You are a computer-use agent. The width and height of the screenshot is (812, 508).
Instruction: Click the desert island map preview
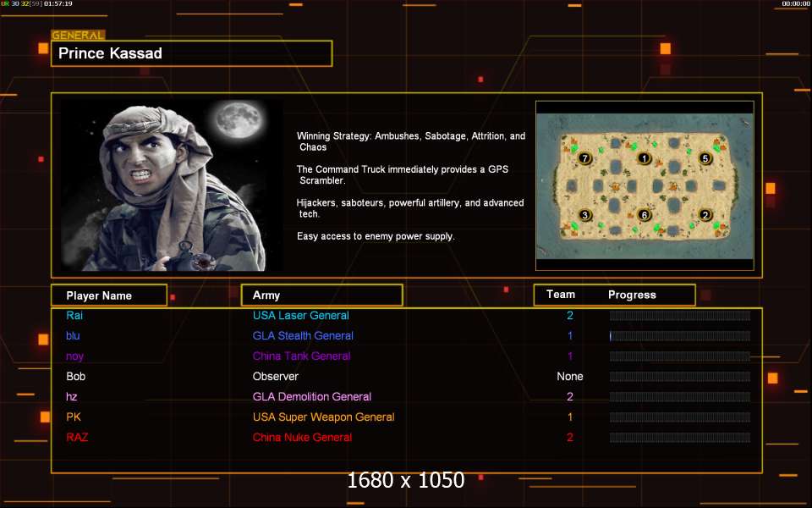tap(645, 186)
